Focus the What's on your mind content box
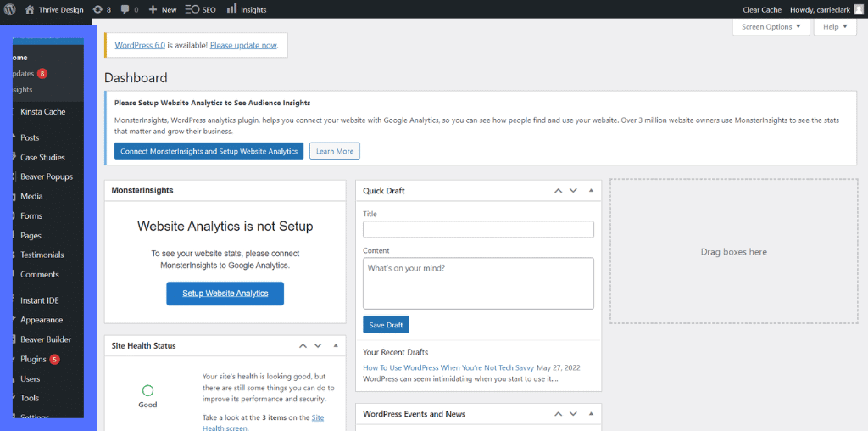This screenshot has height=431, width=868. 478,283
